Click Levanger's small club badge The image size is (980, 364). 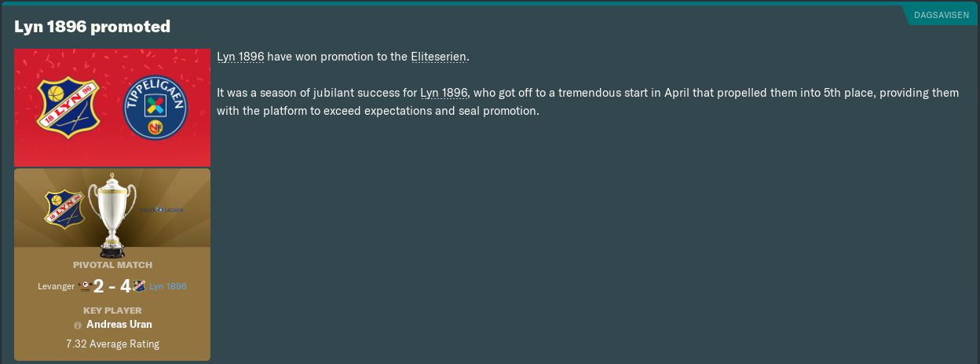(x=85, y=286)
